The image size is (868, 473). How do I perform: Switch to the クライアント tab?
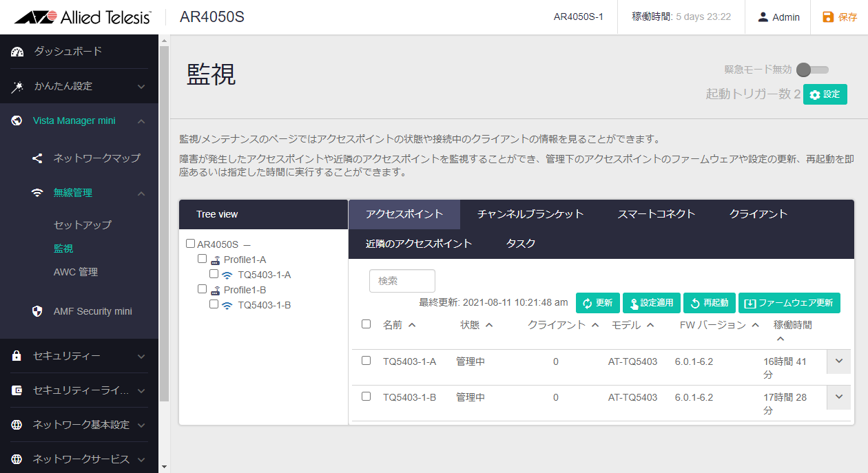click(758, 214)
